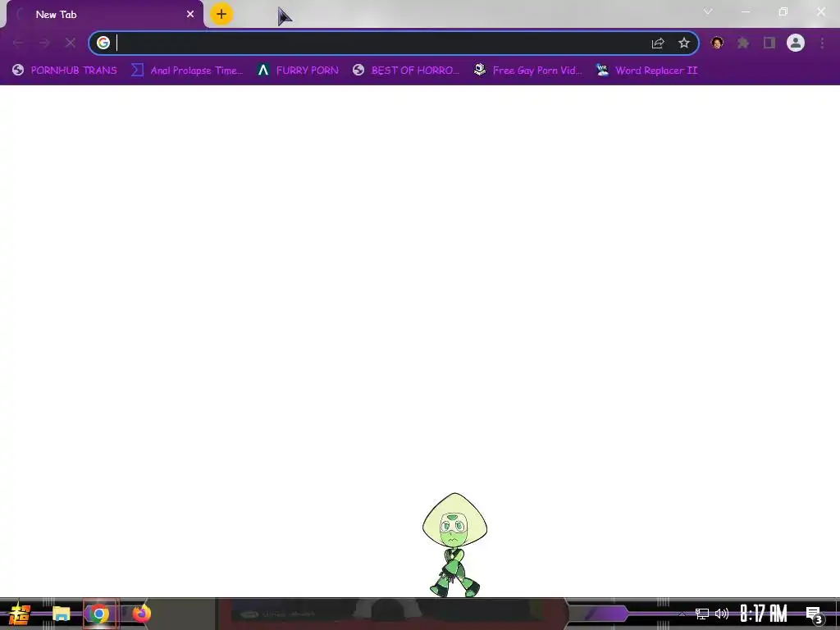
Task: Bookmark this tab with star icon
Action: click(683, 43)
